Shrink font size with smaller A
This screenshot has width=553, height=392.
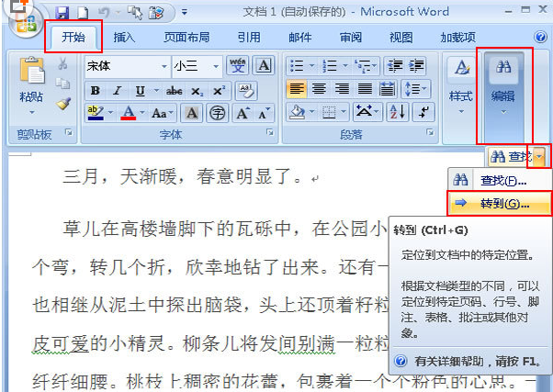[264, 114]
